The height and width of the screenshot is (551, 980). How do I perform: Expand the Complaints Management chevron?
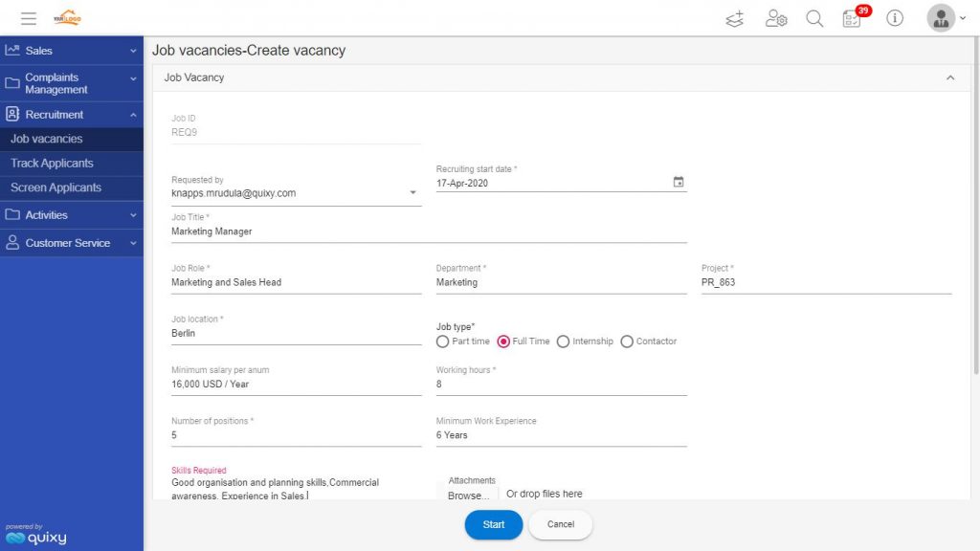point(133,78)
